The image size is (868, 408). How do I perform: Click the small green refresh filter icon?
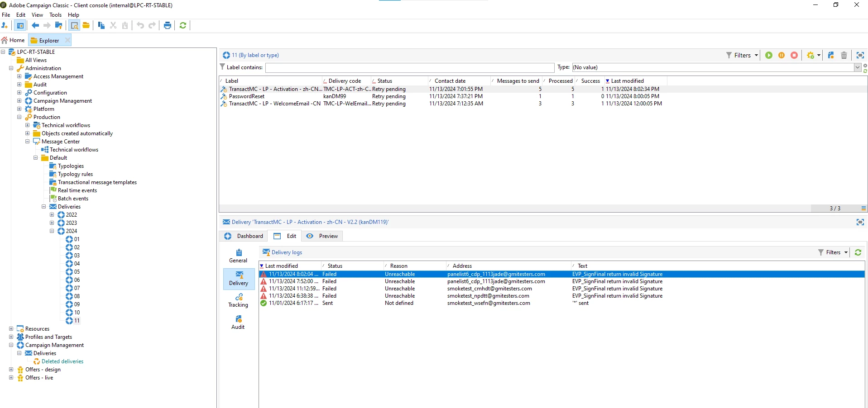pos(865,71)
